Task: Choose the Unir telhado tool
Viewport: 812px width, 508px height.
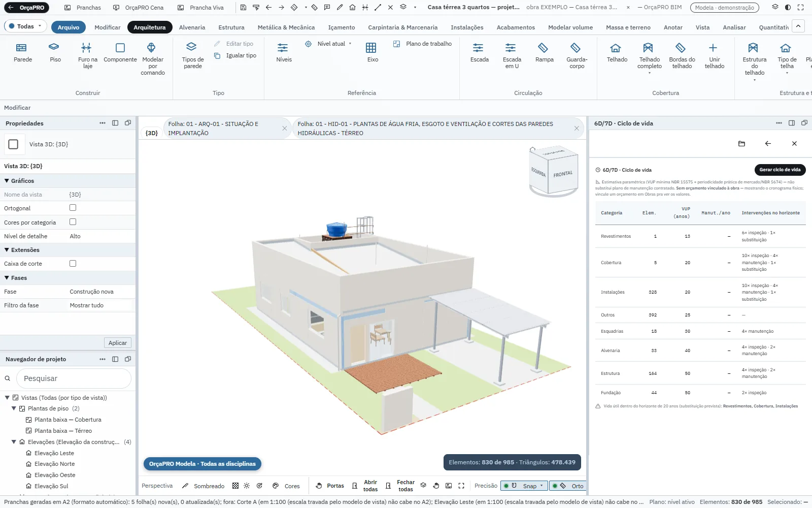Action: (714, 56)
